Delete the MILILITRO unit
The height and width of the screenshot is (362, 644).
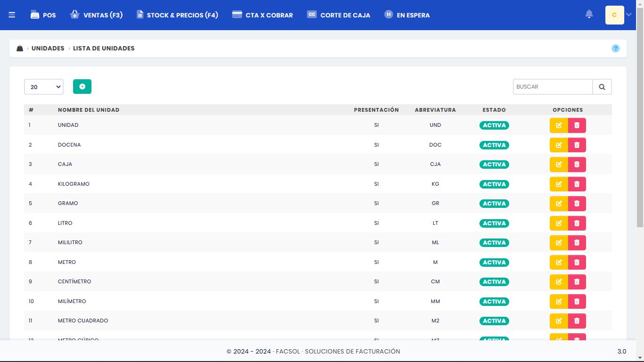(x=577, y=243)
